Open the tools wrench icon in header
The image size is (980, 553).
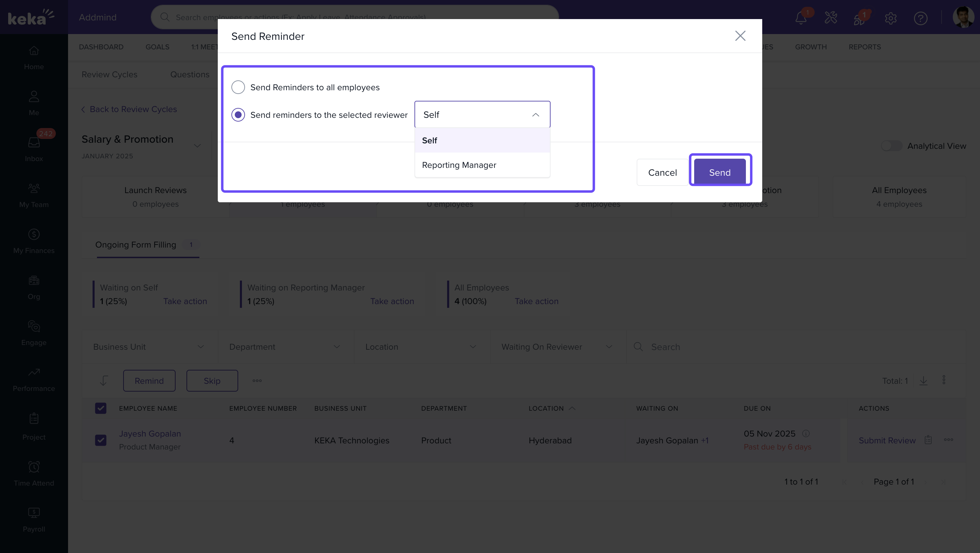coord(831,18)
